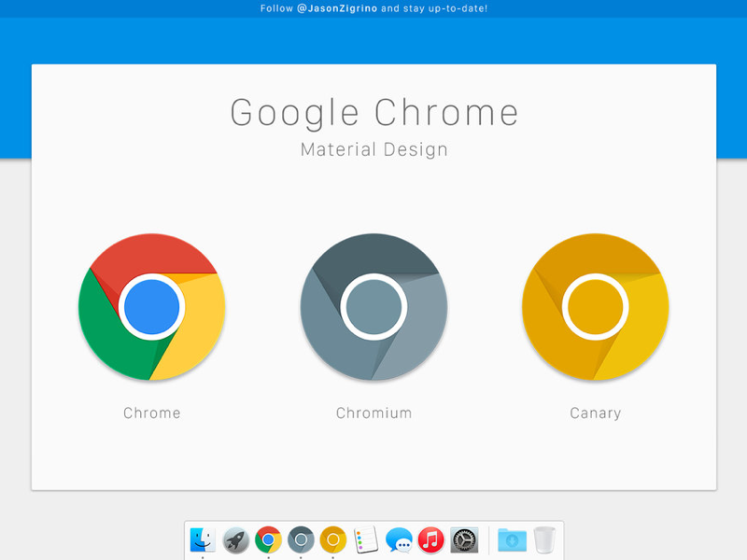Viewport: 747px width, 560px height.
Task: Launch Chrome from the dock
Action: coord(268,539)
